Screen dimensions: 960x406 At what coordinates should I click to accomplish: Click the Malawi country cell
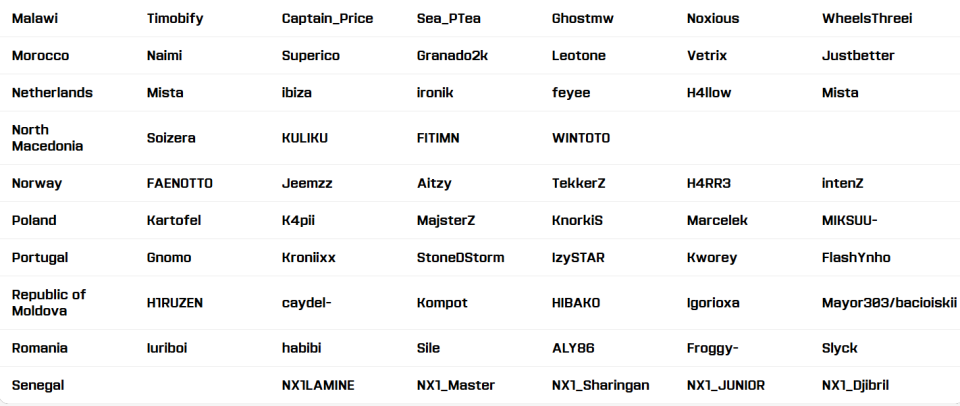coord(35,18)
